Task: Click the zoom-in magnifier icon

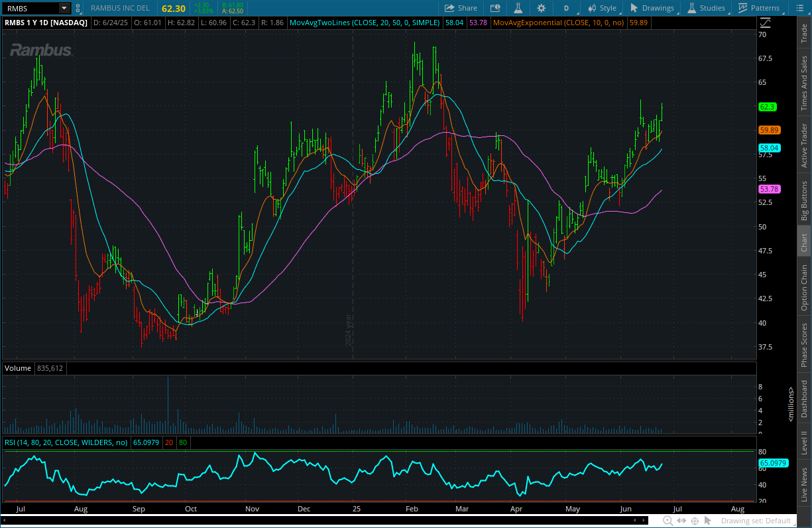Action: click(x=667, y=521)
